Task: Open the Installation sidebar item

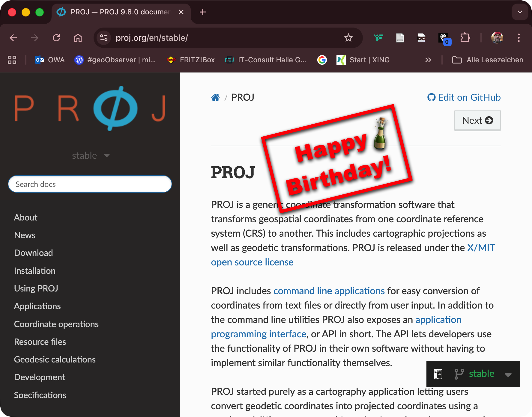Action: pyautogui.click(x=35, y=271)
